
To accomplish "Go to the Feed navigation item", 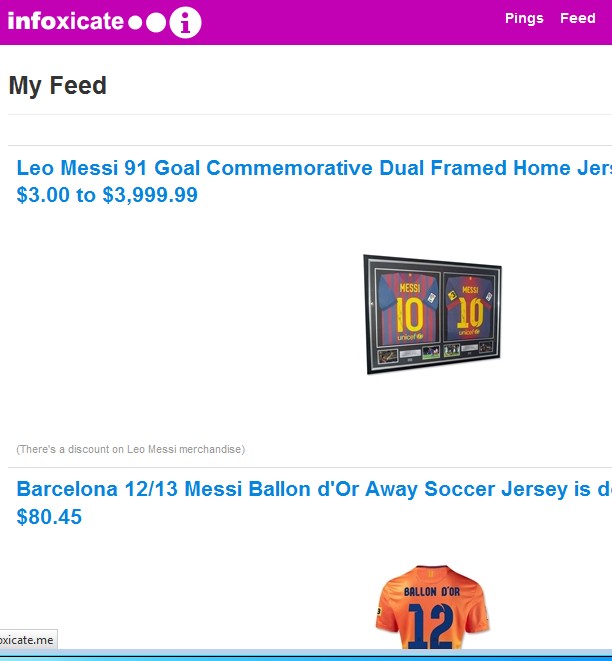I will (577, 18).
